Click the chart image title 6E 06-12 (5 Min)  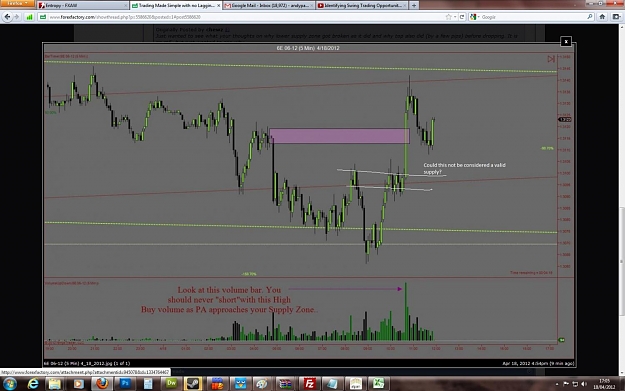(308, 48)
